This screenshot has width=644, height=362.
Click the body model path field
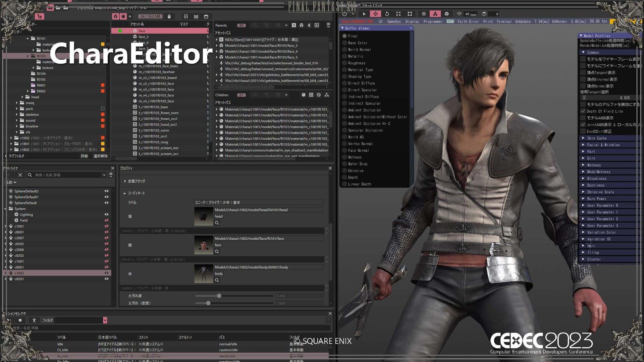click(x=268, y=267)
